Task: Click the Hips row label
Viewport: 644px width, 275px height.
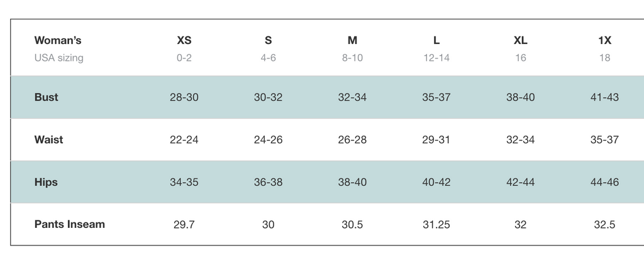Action: point(46,182)
